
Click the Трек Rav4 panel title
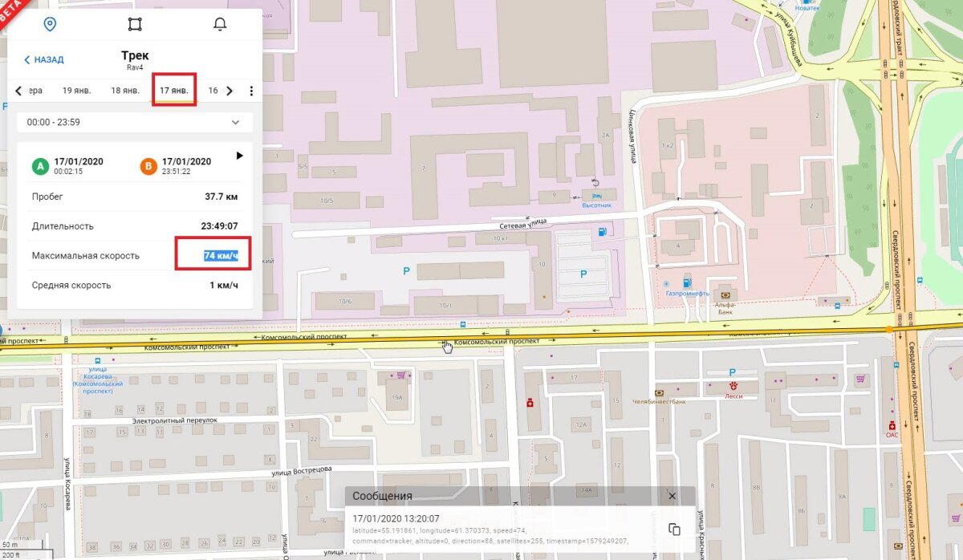pyautogui.click(x=135, y=61)
